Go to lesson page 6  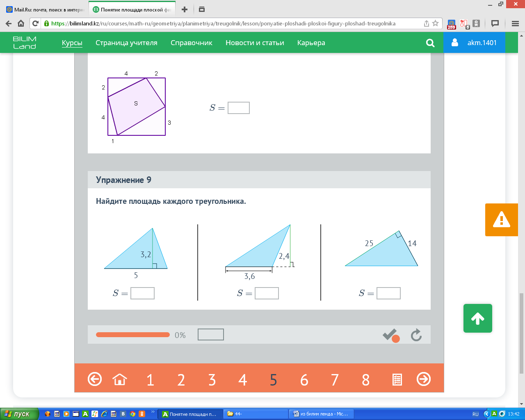coord(304,380)
